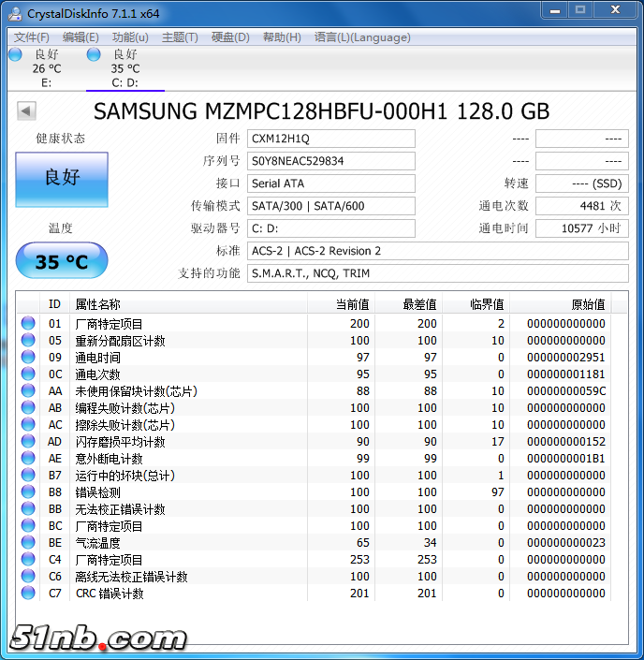Click status orb for attribute AA row
The width and height of the screenshot is (644, 660).
(28, 390)
